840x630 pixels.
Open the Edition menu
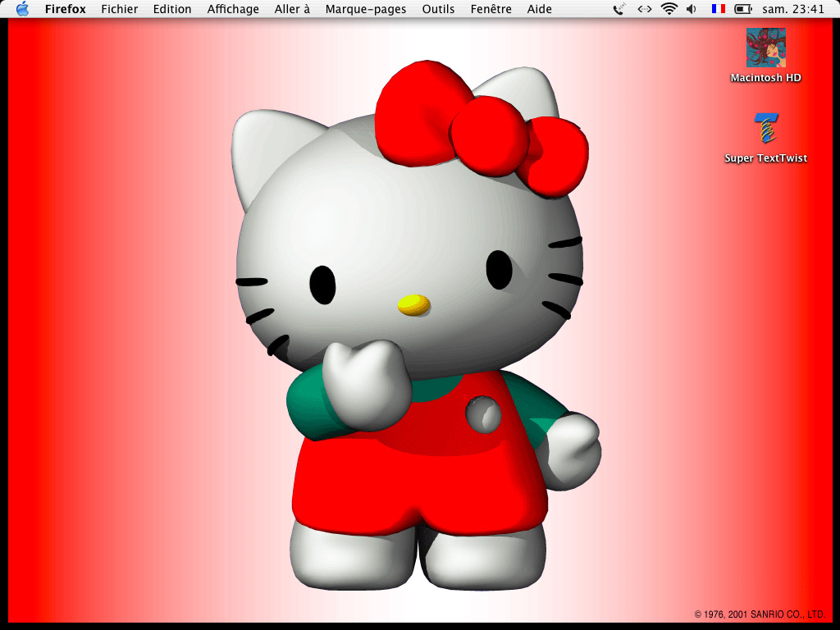coord(172,9)
